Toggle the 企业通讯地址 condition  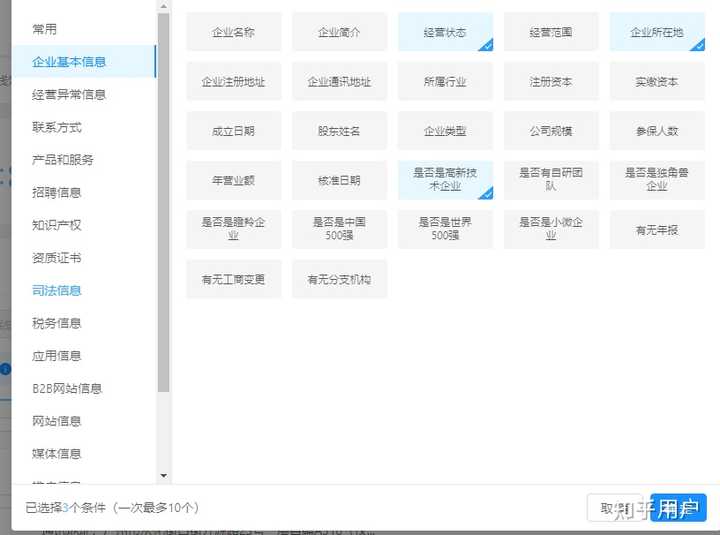(x=339, y=81)
